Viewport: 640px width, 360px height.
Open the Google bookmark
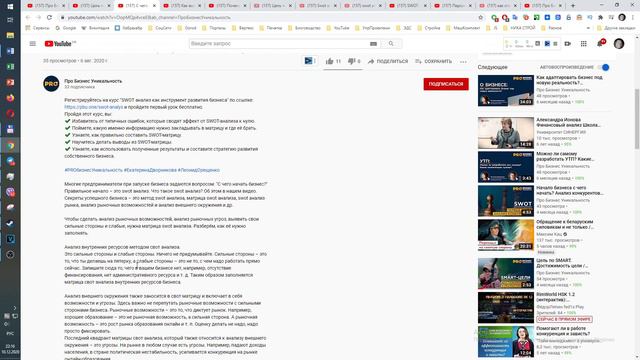66,28
